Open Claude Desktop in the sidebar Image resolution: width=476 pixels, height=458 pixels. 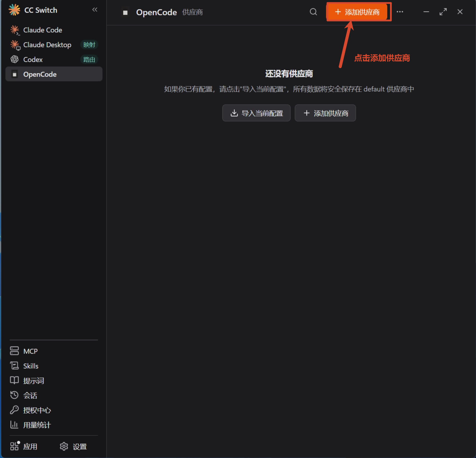click(54, 45)
